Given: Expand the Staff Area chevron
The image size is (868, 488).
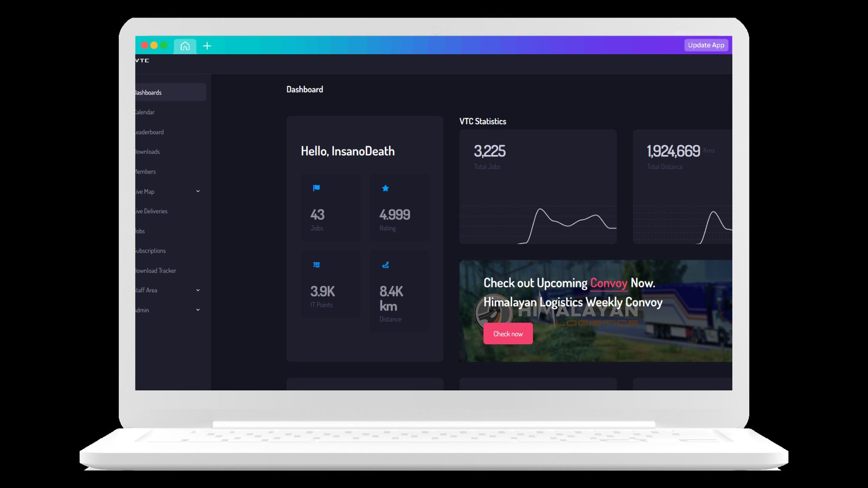Looking at the screenshot, I should 198,290.
